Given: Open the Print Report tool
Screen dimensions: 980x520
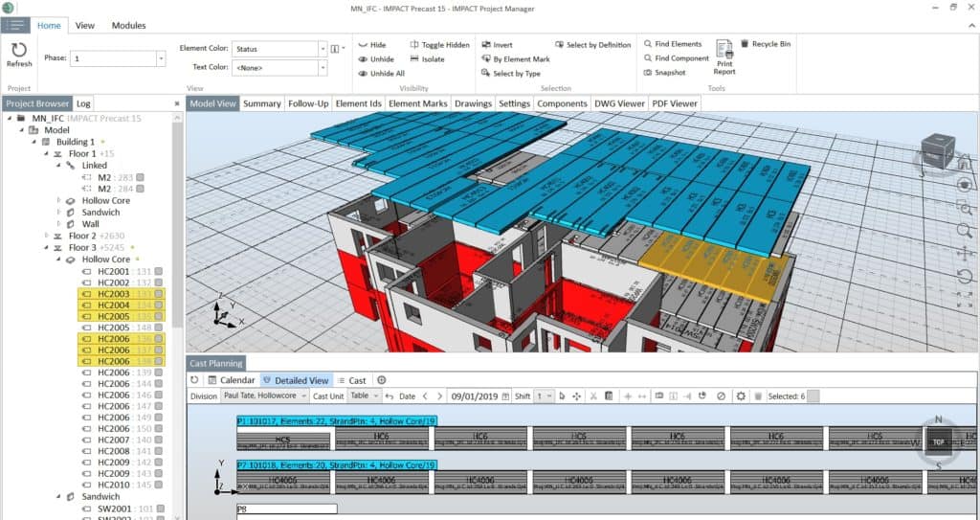Looking at the screenshot, I should 724,57.
